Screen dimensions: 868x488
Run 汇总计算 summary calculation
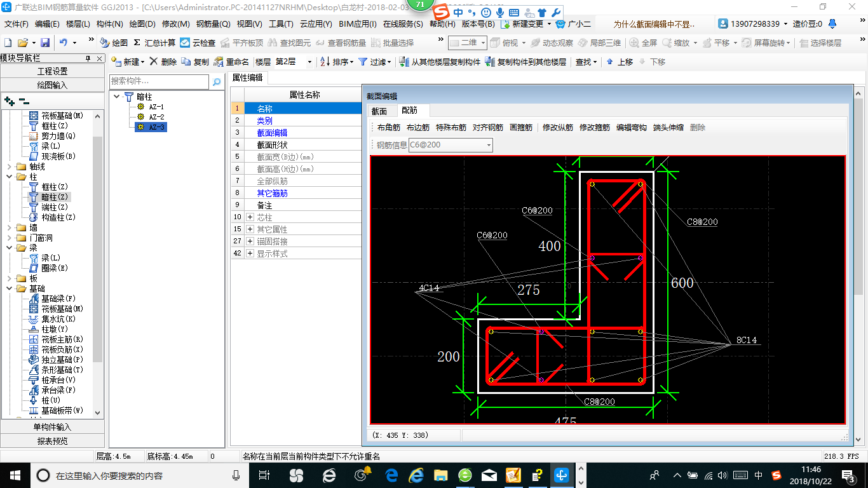tap(154, 43)
